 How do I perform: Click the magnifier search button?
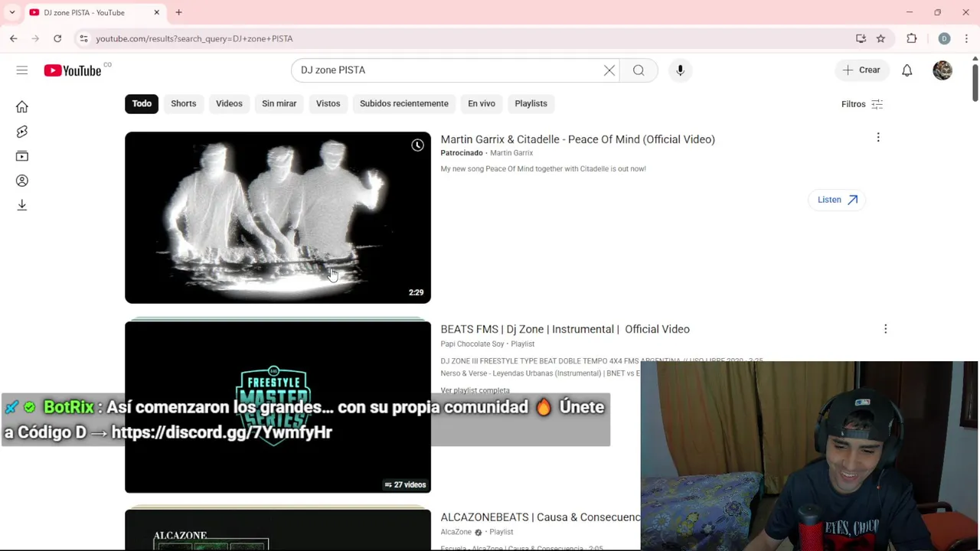(x=639, y=70)
